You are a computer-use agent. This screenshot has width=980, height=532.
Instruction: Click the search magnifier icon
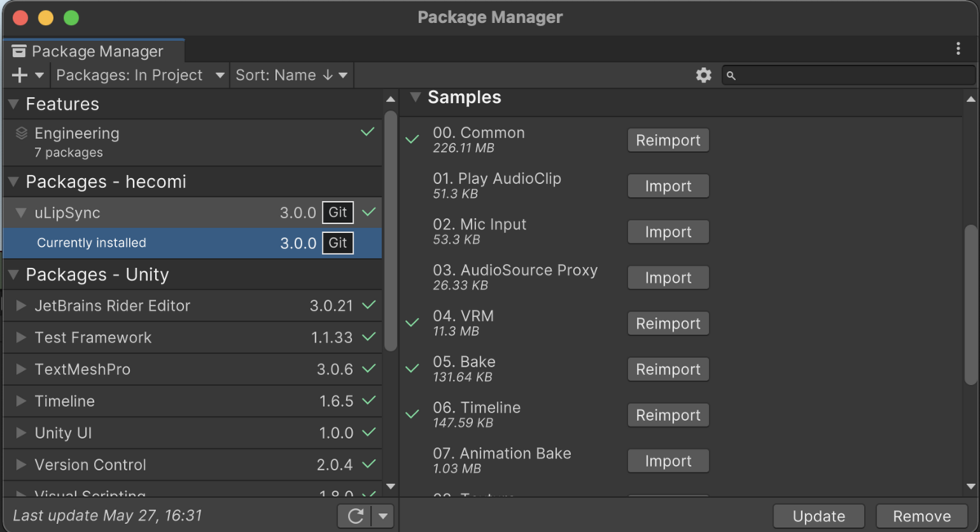click(732, 75)
